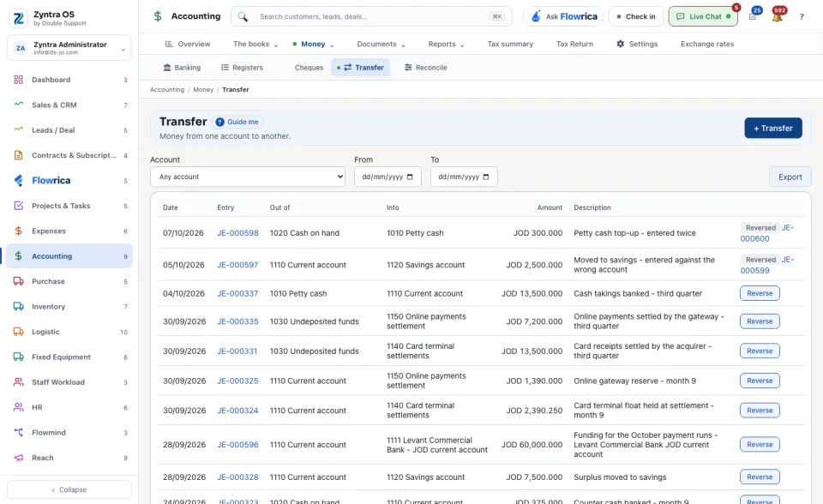This screenshot has height=504, width=823.
Task: Click the search magnifier icon
Action: (243, 17)
